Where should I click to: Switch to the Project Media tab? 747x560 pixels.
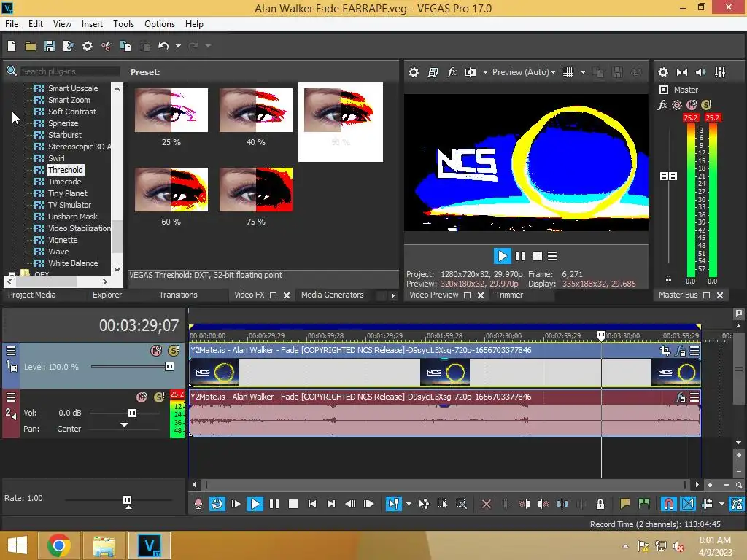click(x=31, y=295)
